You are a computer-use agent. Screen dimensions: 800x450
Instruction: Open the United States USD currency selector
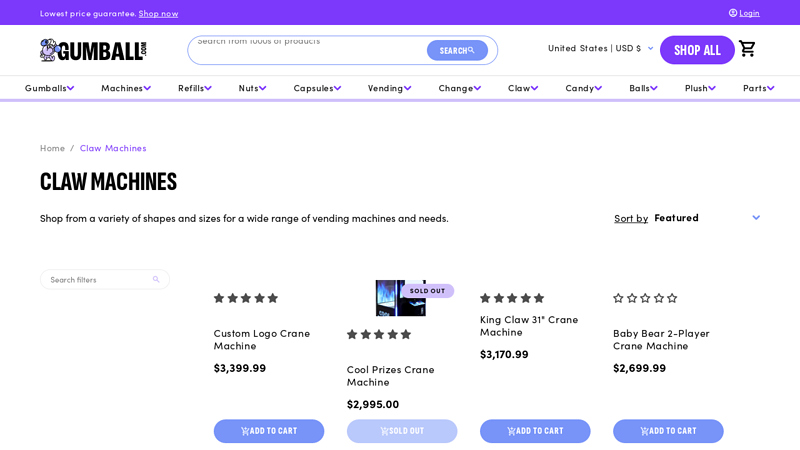[600, 48]
